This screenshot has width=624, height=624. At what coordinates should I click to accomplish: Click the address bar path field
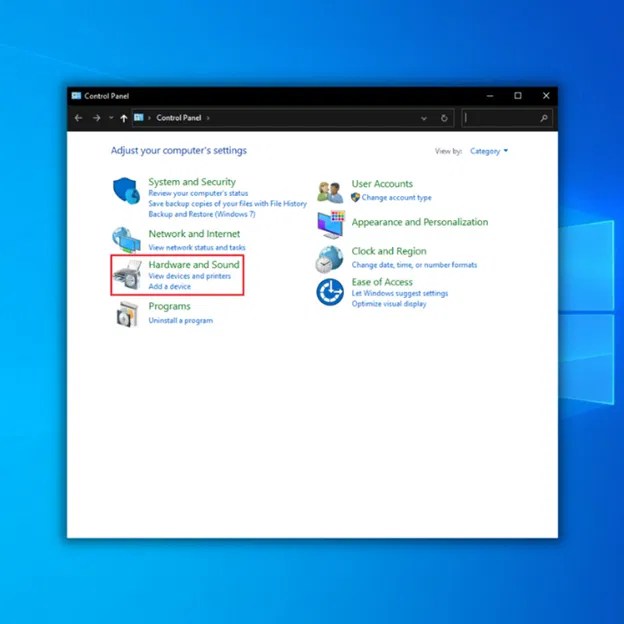(x=293, y=118)
